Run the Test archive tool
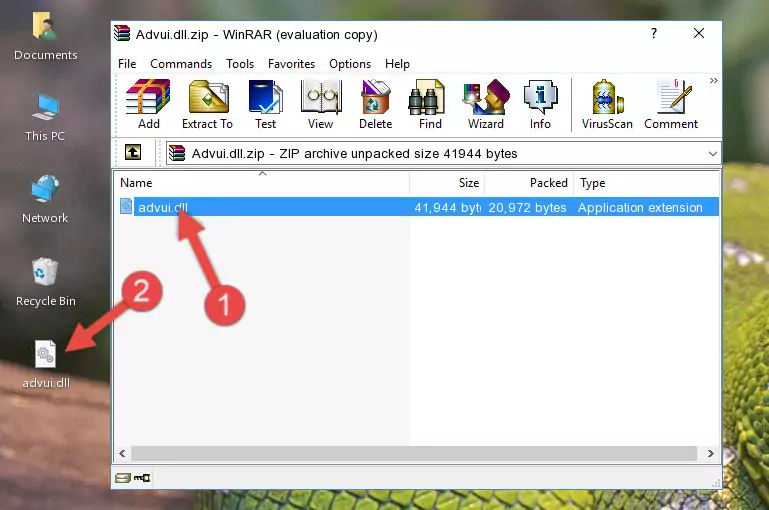Screen dimensions: 769x510 (x=265, y=104)
